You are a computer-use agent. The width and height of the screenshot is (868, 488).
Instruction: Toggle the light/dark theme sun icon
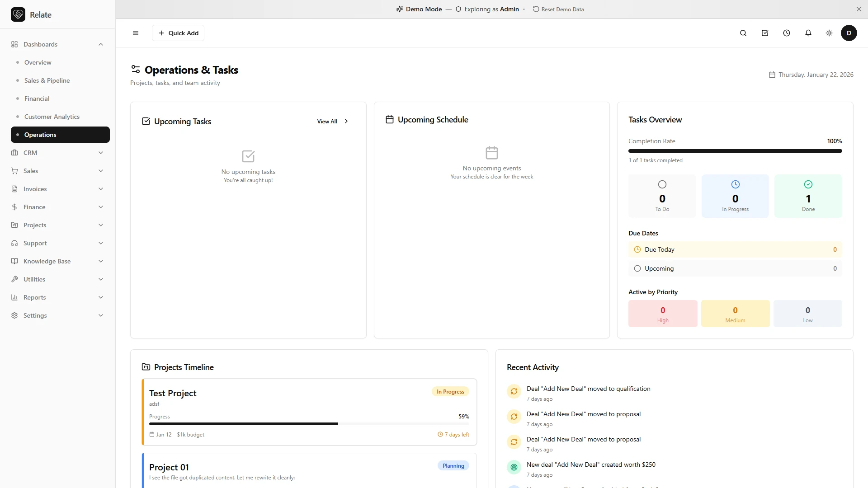coord(829,33)
